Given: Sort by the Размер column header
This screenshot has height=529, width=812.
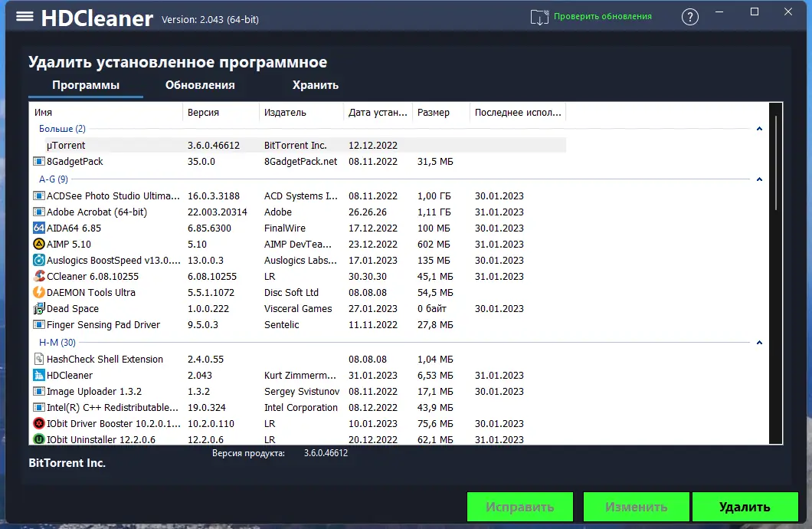Looking at the screenshot, I should point(441,113).
